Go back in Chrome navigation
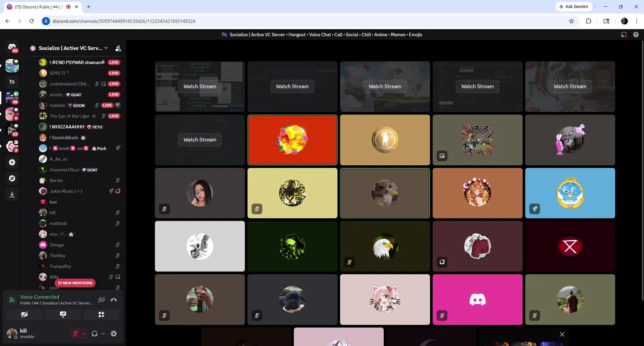Screen dimensions: 644x346 (x=7, y=21)
